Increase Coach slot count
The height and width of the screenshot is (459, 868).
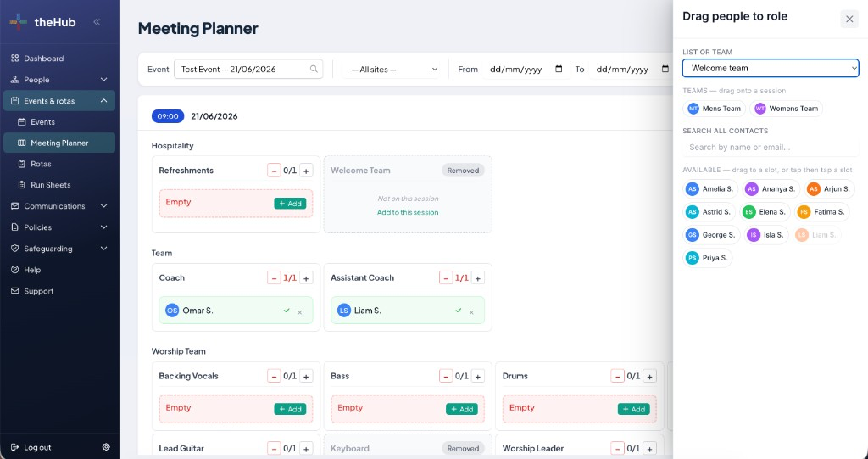(x=306, y=277)
